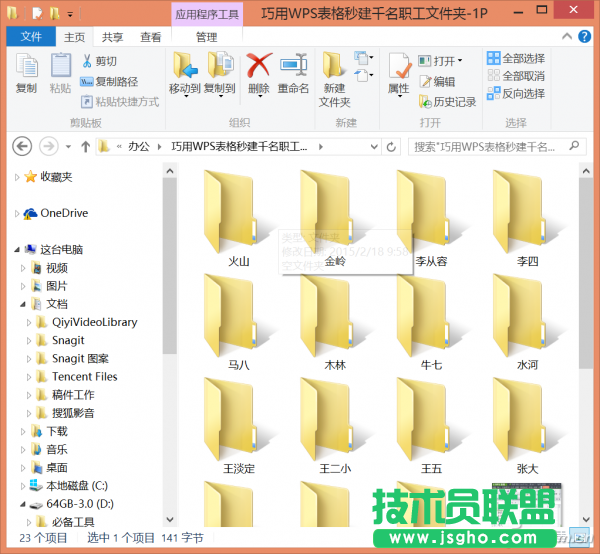The height and width of the screenshot is (554, 600).
Task: Click the Up one level arrow
Action: pos(85,147)
